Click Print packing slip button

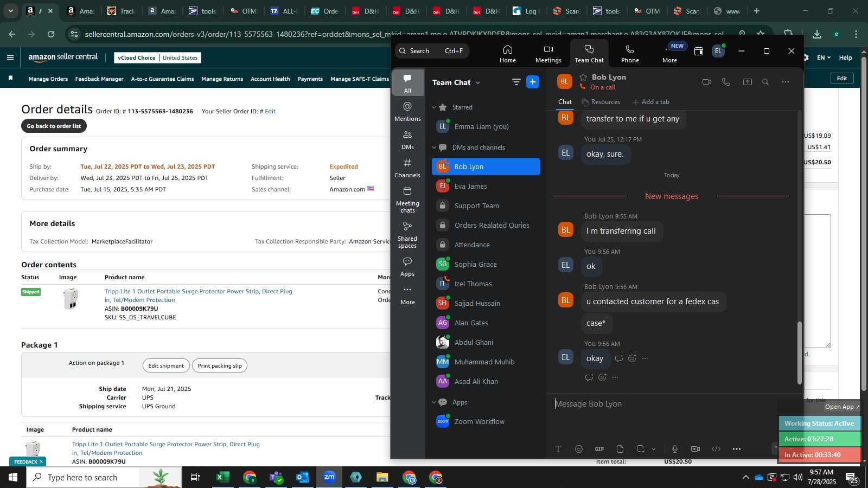[x=220, y=365]
